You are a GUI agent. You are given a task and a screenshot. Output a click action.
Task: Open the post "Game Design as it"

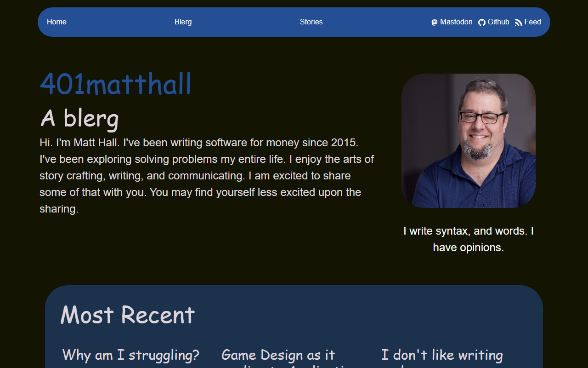click(278, 355)
